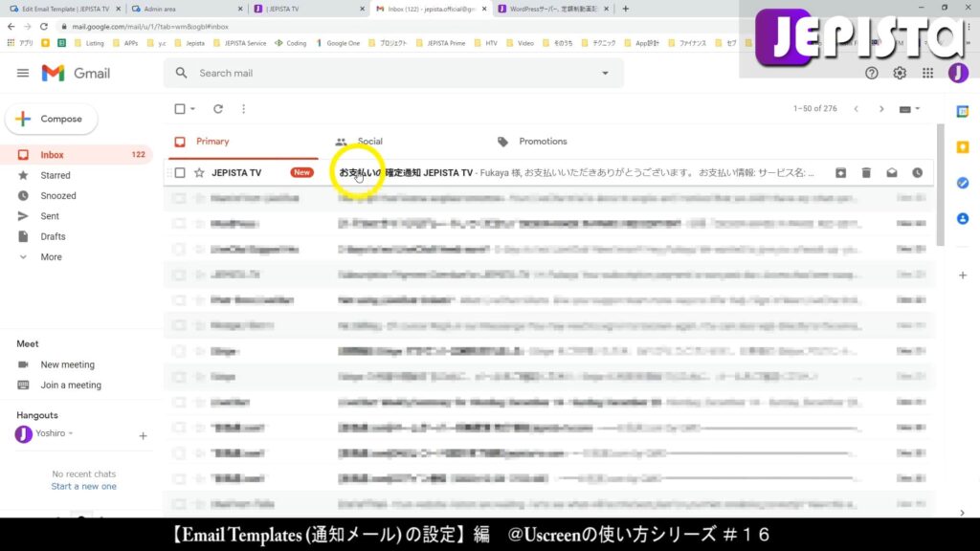Start a New meeting
The height and width of the screenshot is (551, 980).
pyautogui.click(x=68, y=364)
